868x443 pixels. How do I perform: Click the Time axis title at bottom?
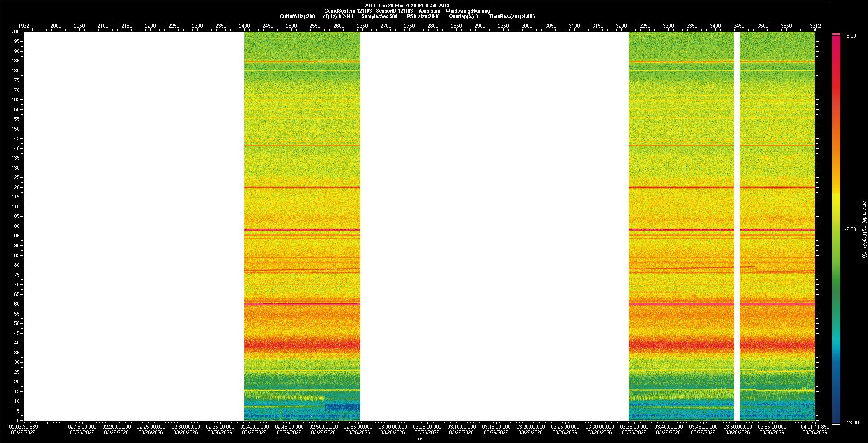click(x=418, y=438)
